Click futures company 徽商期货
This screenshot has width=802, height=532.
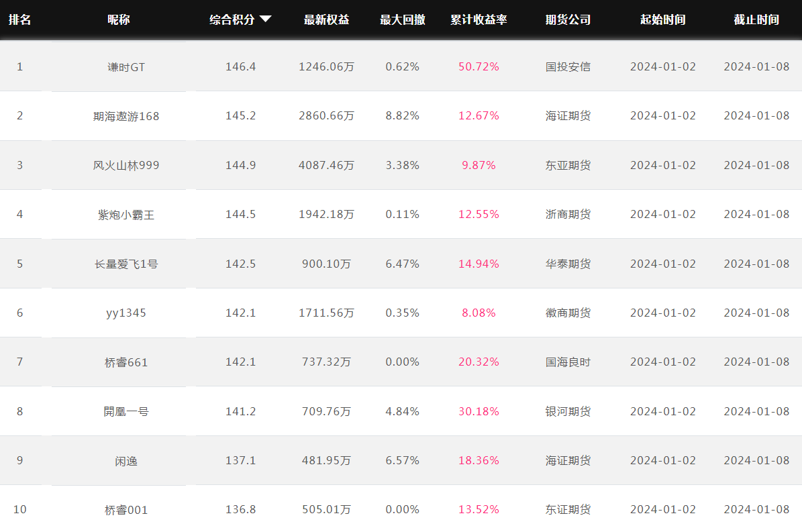(x=568, y=313)
